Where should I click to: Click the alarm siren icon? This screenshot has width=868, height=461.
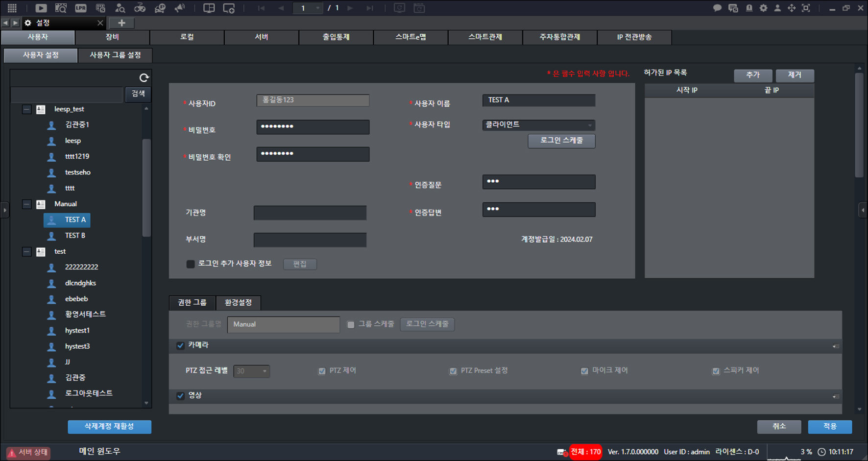(x=749, y=8)
